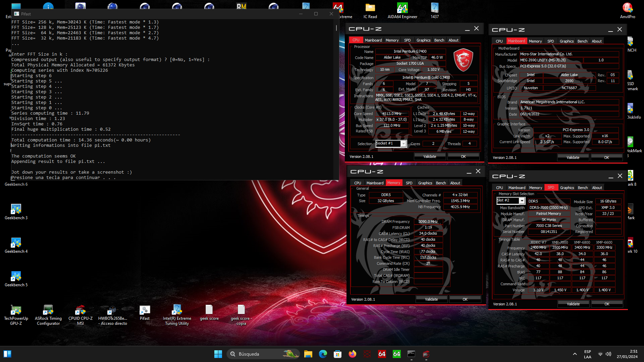Open the SPD tab in bottom-left CPU-Z window
This screenshot has height=362, width=644.
(409, 183)
